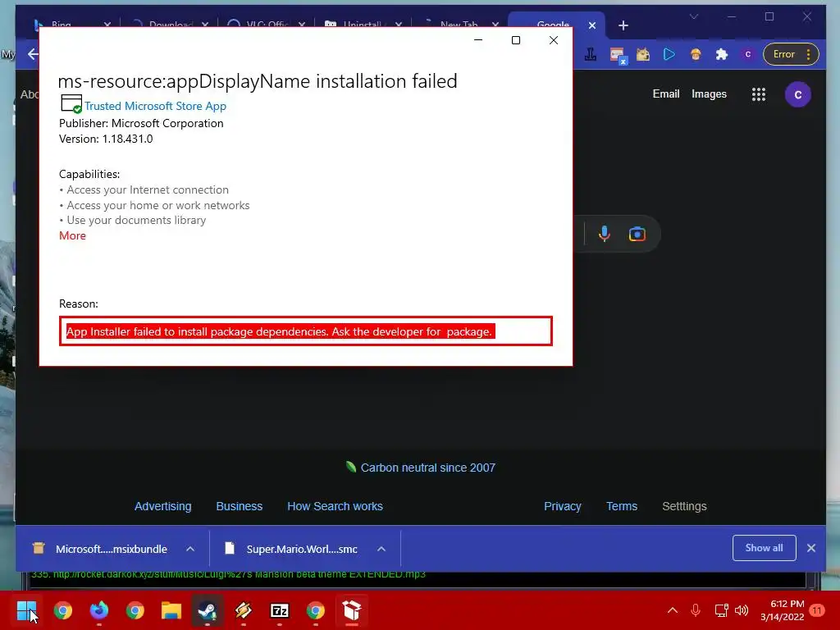Image resolution: width=840 pixels, height=630 pixels.
Task: Open Google Images link
Action: point(709,94)
